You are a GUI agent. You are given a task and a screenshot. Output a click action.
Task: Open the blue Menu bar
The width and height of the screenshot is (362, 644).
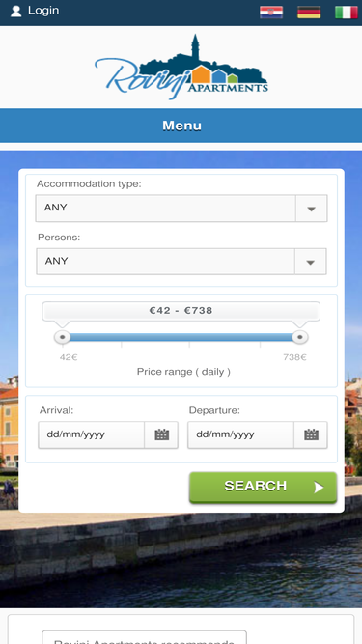[x=181, y=126]
